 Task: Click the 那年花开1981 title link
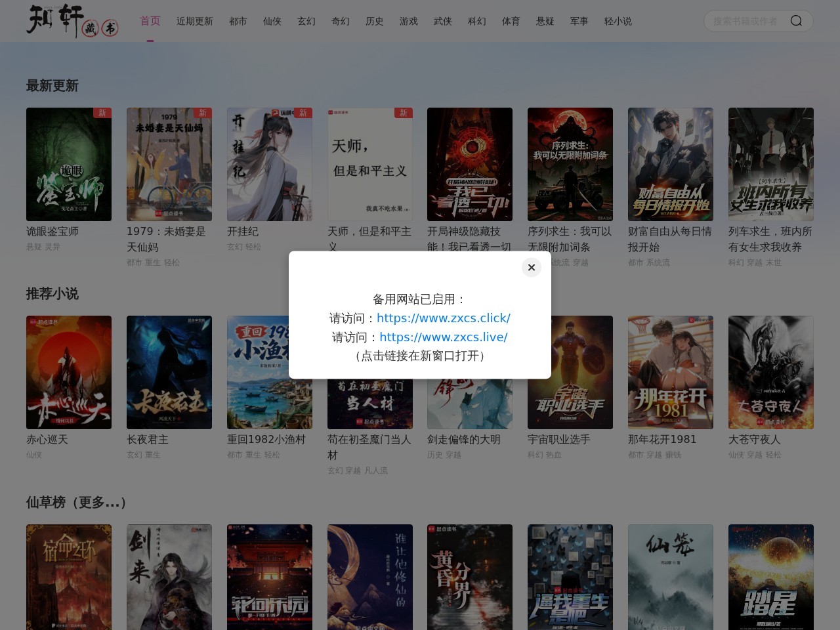(x=662, y=440)
